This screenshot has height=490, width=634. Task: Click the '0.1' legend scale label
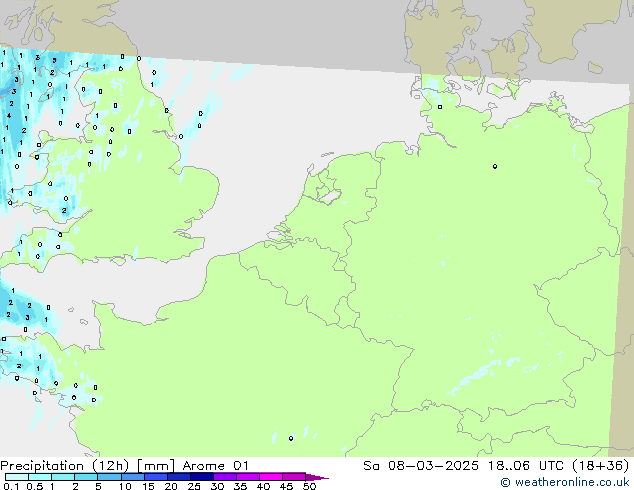[11, 486]
